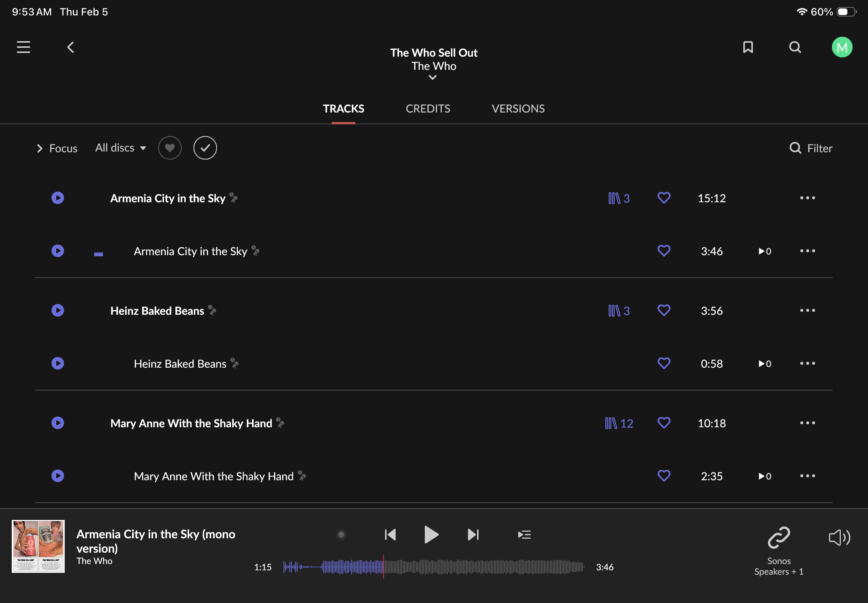Go back with the left arrow
The height and width of the screenshot is (603, 868).
point(71,47)
